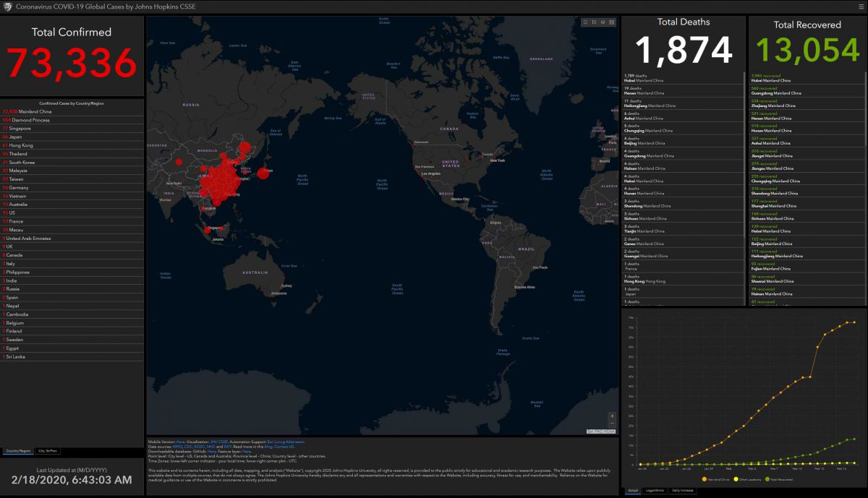Image resolution: width=868 pixels, height=498 pixels.
Task: Switch to the Daily Increase chart tab
Action: pos(681,491)
